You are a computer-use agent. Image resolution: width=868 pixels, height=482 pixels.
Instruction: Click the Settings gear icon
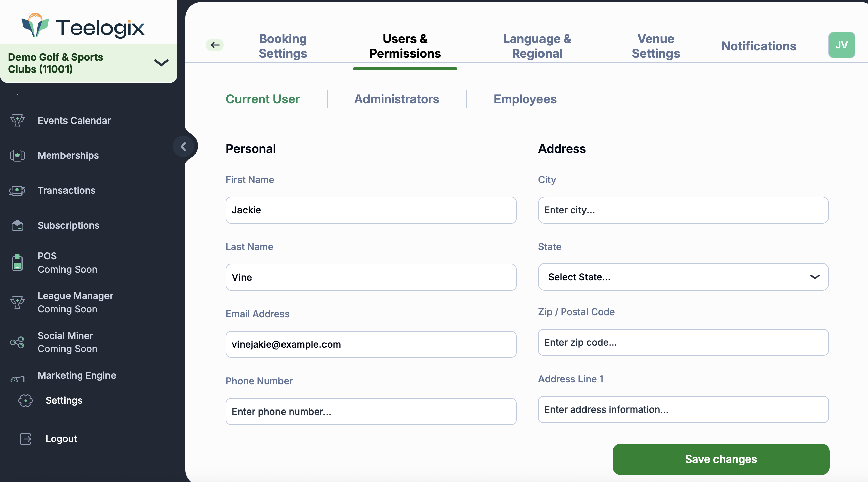(25, 400)
